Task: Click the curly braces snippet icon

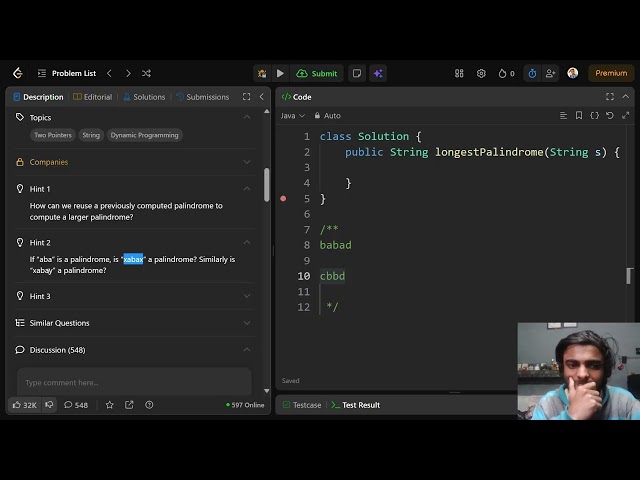Action: (595, 116)
